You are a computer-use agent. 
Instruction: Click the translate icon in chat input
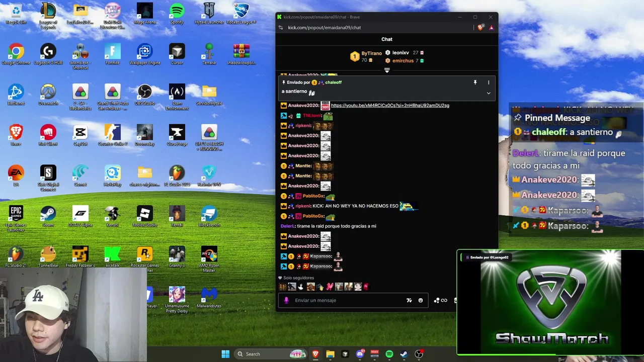tap(409, 300)
